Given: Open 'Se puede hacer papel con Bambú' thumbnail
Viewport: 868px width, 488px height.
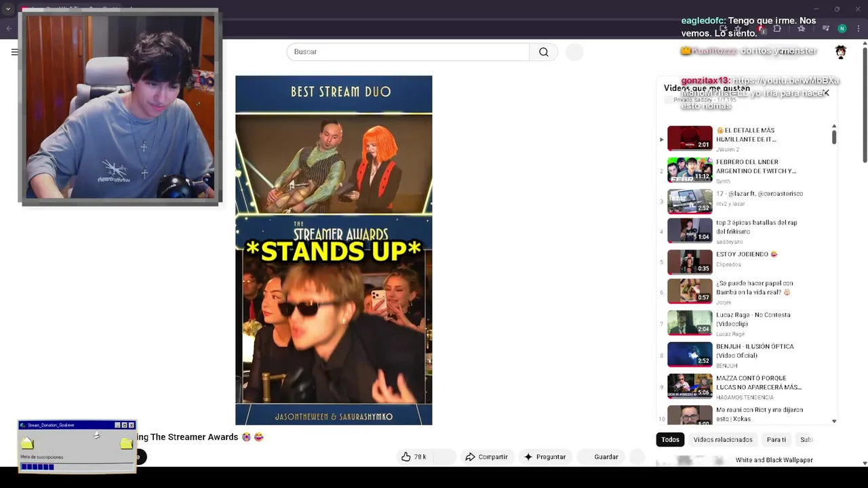Looking at the screenshot, I should (690, 291).
